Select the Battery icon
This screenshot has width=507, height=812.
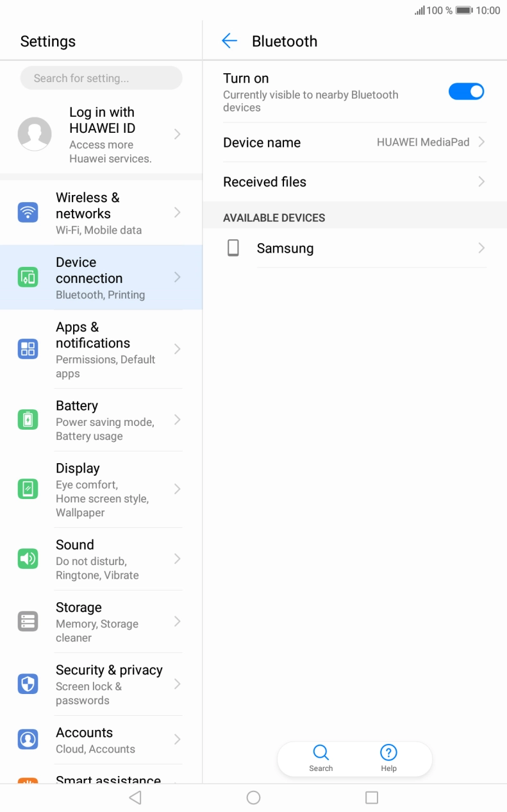click(28, 419)
